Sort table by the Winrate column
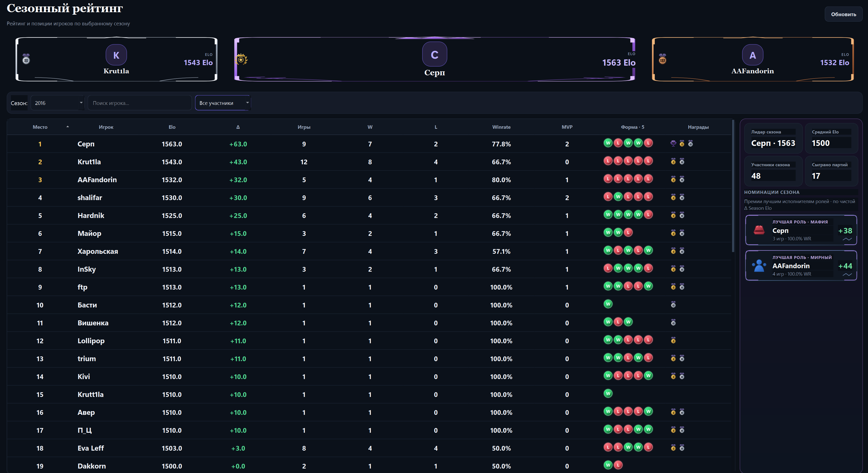Image resolution: width=868 pixels, height=473 pixels. click(x=501, y=127)
